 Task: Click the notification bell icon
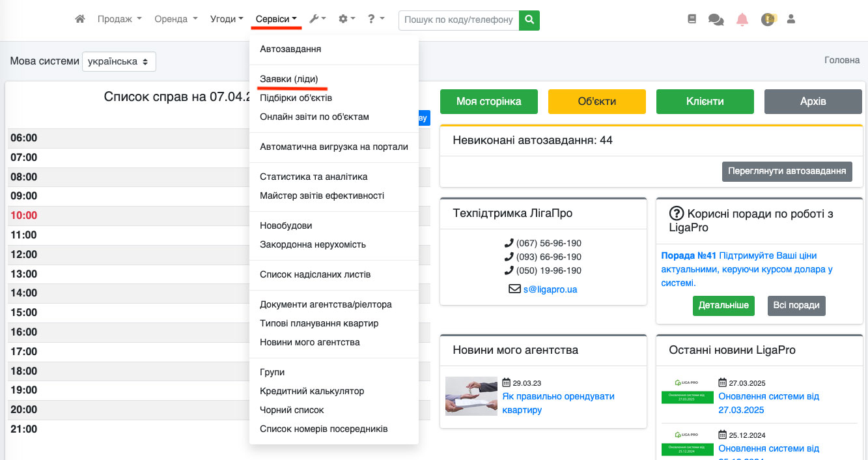[742, 20]
